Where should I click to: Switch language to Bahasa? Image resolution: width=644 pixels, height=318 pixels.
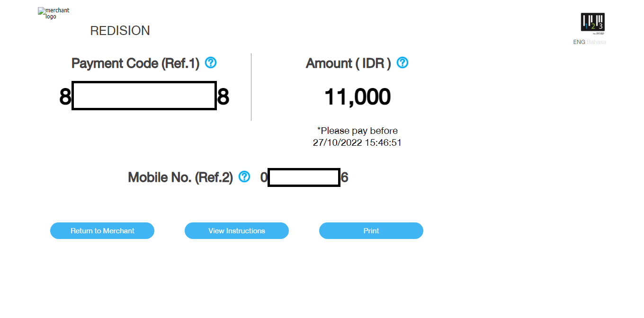597,42
